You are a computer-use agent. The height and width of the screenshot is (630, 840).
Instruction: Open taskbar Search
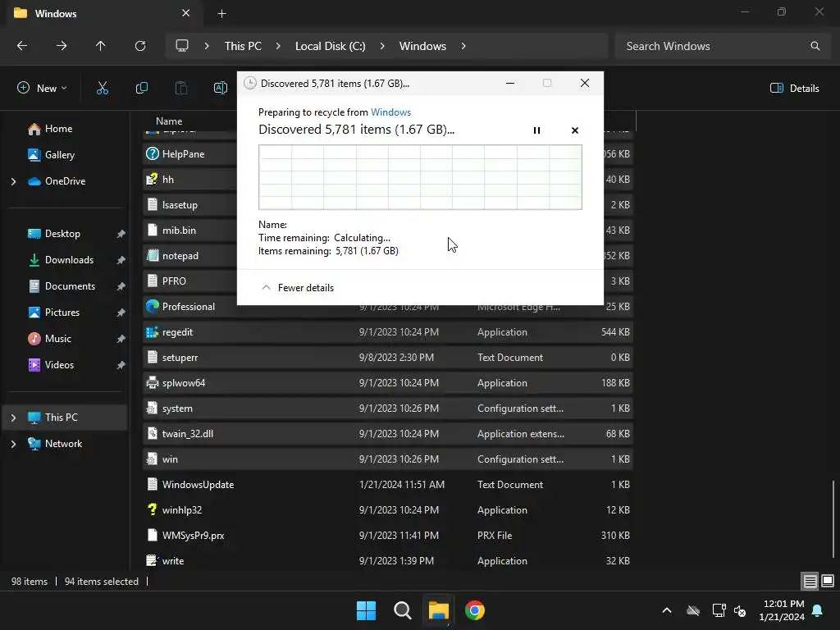[402, 610]
